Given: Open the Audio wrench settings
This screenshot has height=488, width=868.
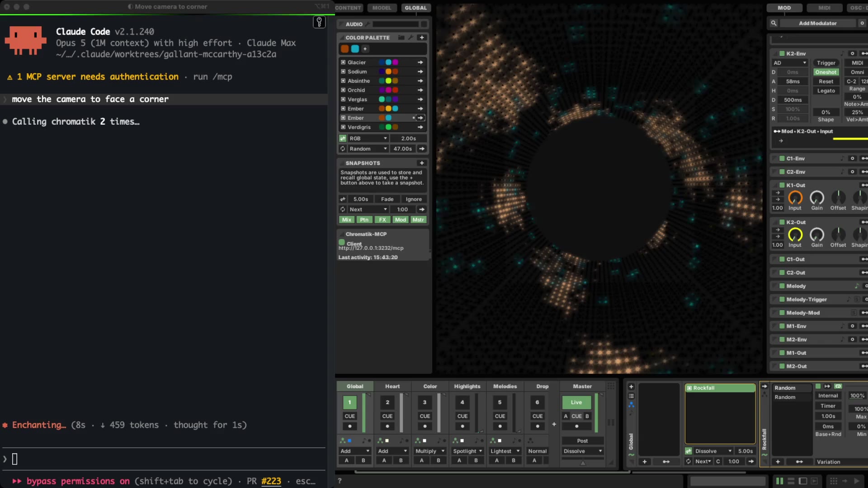Looking at the screenshot, I should pos(368,24).
